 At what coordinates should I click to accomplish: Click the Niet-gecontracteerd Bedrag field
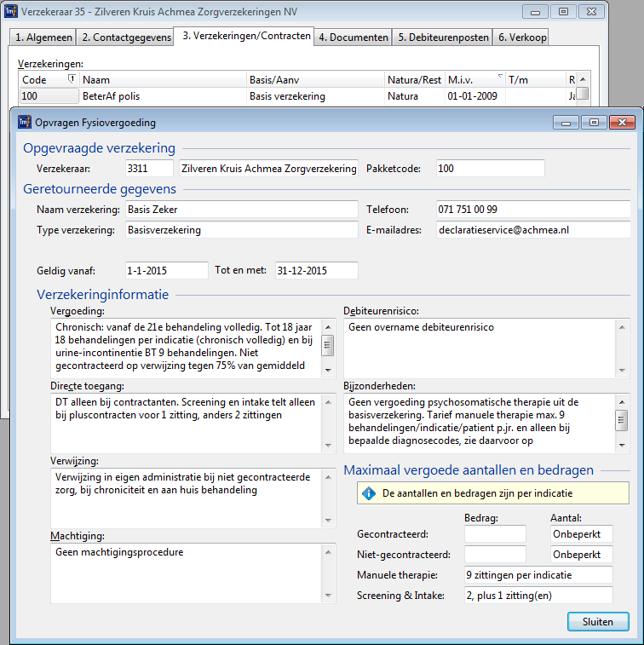point(495,555)
